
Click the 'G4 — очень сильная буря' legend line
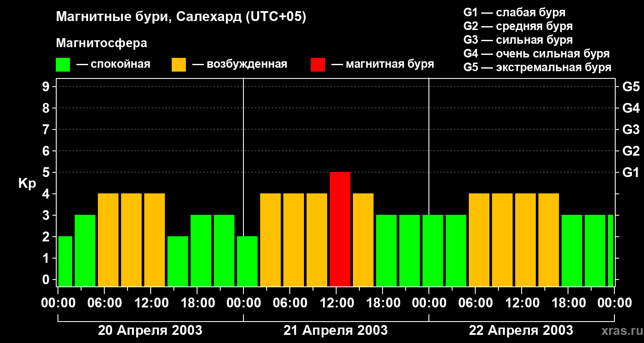(536, 54)
